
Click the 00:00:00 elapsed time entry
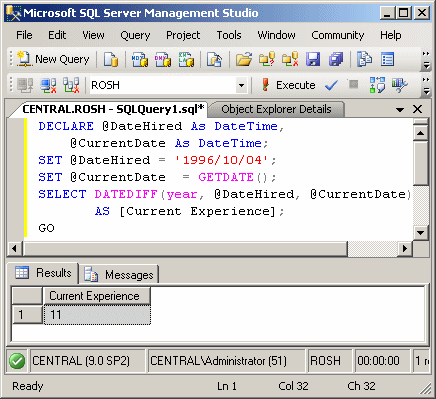(x=382, y=361)
